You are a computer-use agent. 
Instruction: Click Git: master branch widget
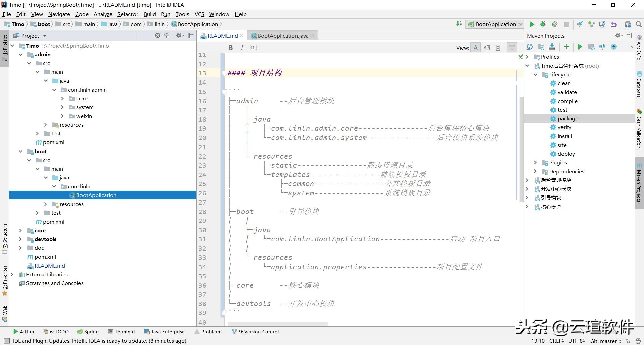click(605, 341)
